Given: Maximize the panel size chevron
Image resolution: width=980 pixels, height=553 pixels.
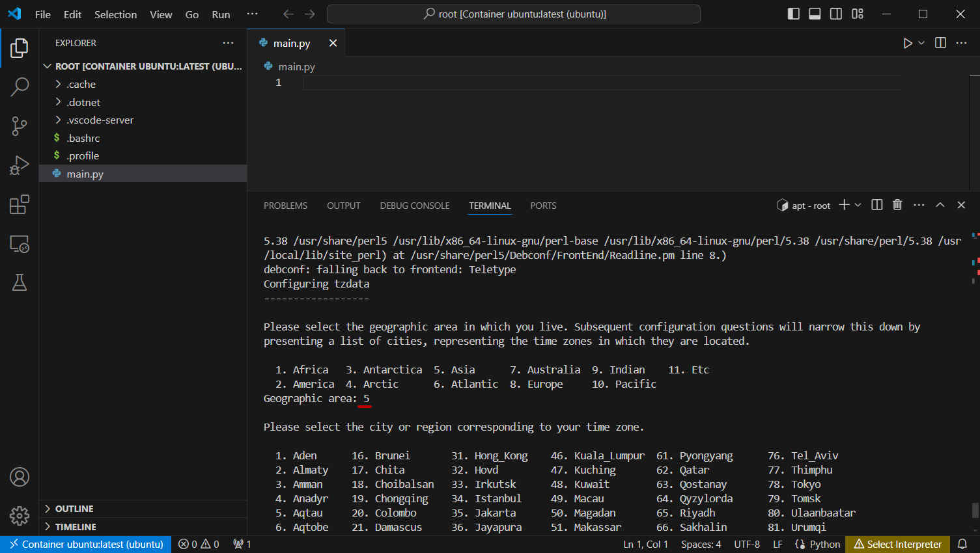Looking at the screenshot, I should (x=940, y=205).
